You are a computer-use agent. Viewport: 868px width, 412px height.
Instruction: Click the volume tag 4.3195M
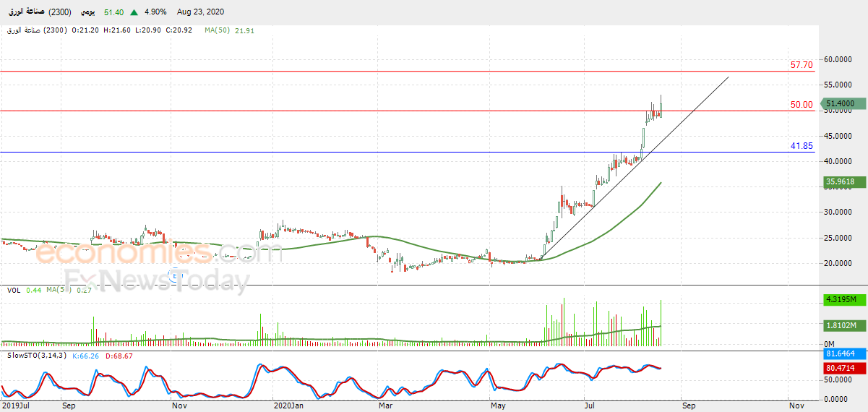845,299
